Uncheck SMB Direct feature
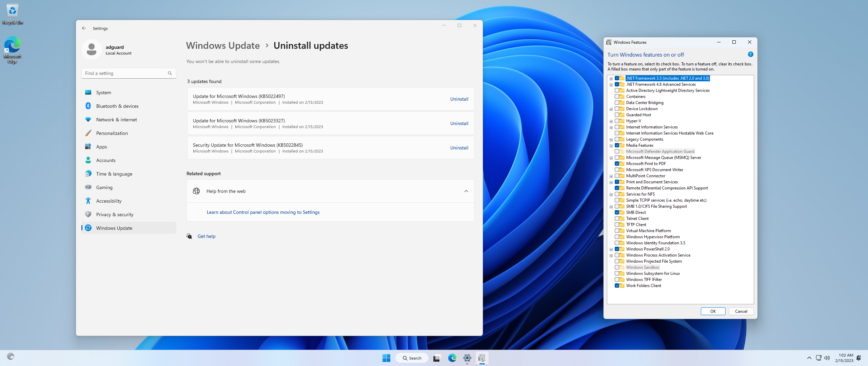This screenshot has width=868, height=366. tap(617, 212)
